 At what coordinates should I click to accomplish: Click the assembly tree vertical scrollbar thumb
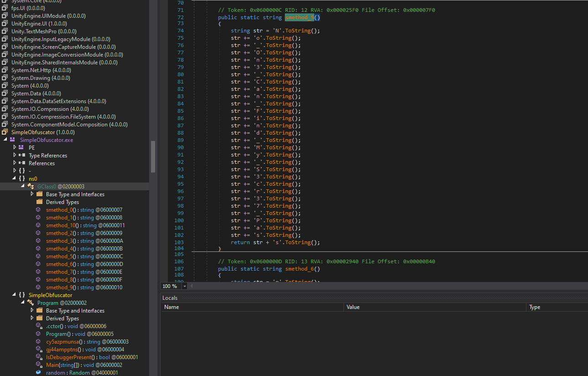click(x=153, y=157)
